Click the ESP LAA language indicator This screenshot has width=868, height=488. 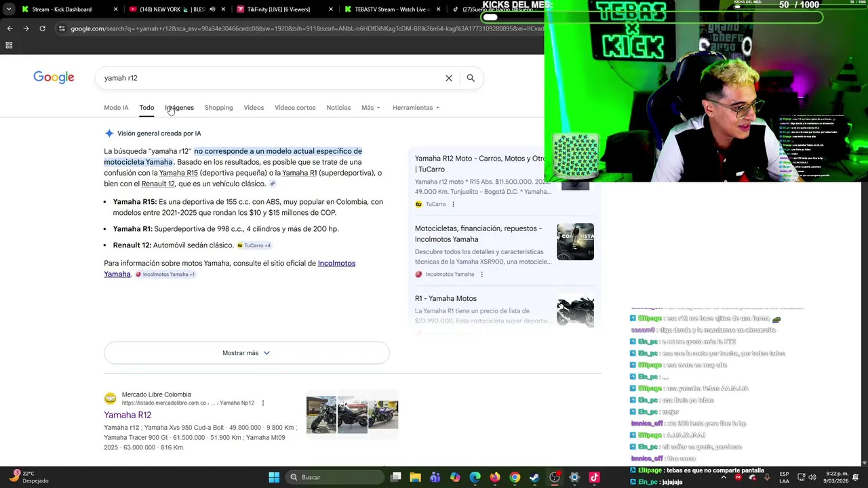click(x=785, y=477)
